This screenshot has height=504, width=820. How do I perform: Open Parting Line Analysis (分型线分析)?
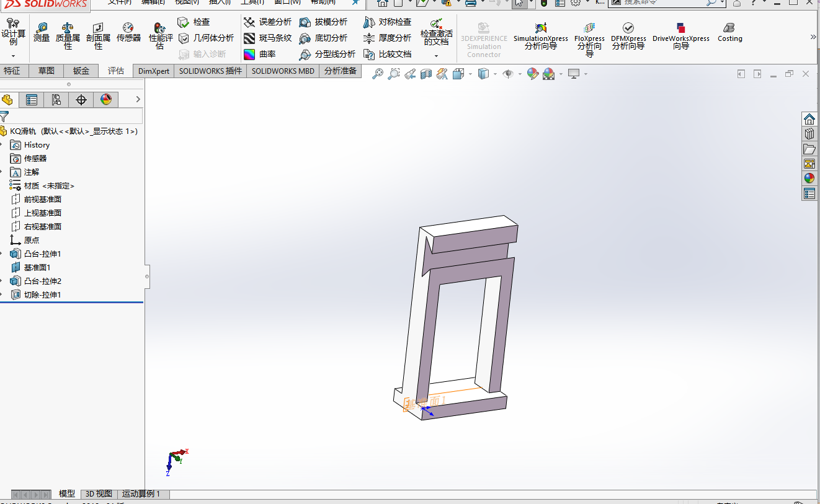click(327, 55)
